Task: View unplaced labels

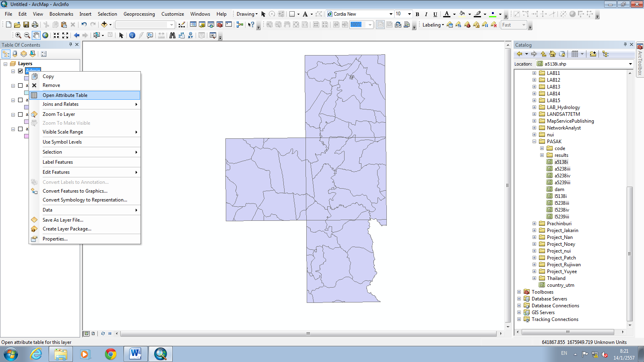Action: pos(494,25)
